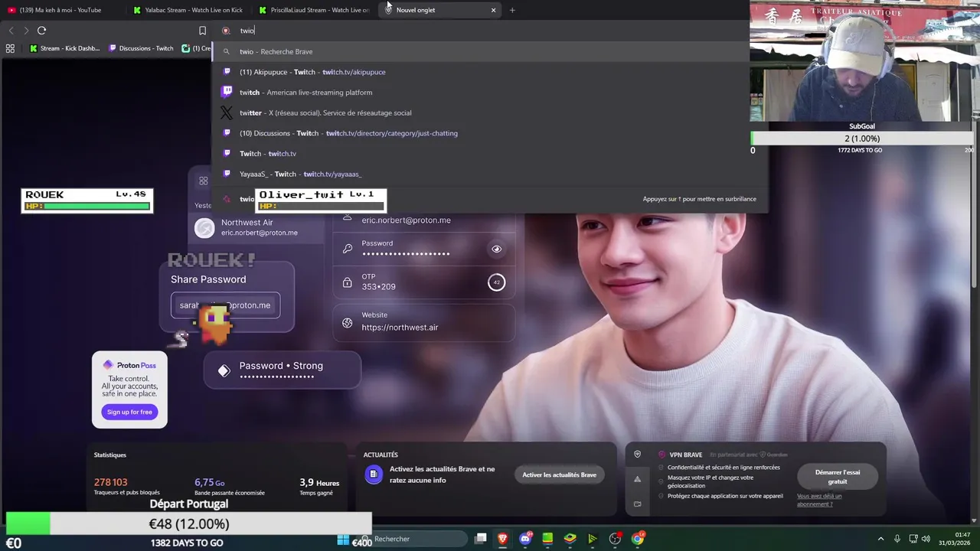
Task: Bookmark this page using the bookmark icon
Action: (x=202, y=31)
